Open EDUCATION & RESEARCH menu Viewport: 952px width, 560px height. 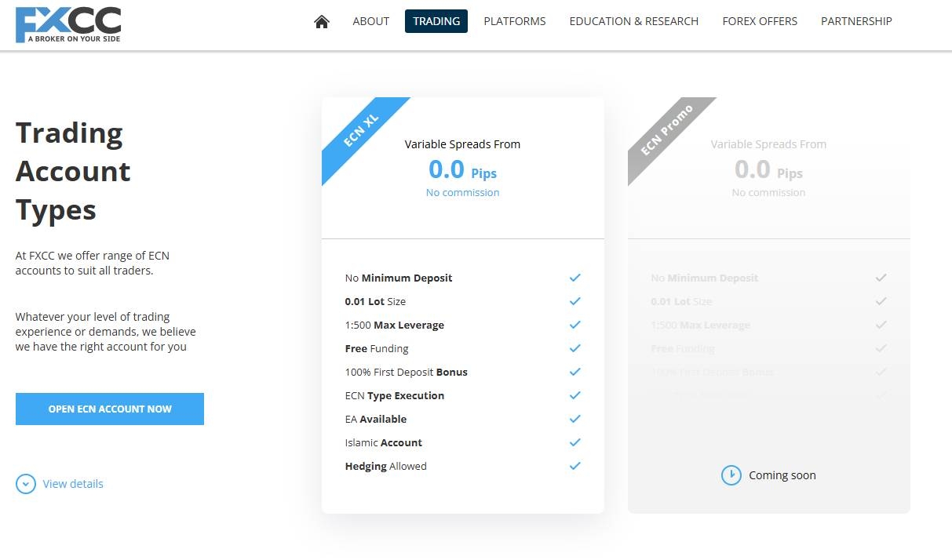click(x=634, y=21)
